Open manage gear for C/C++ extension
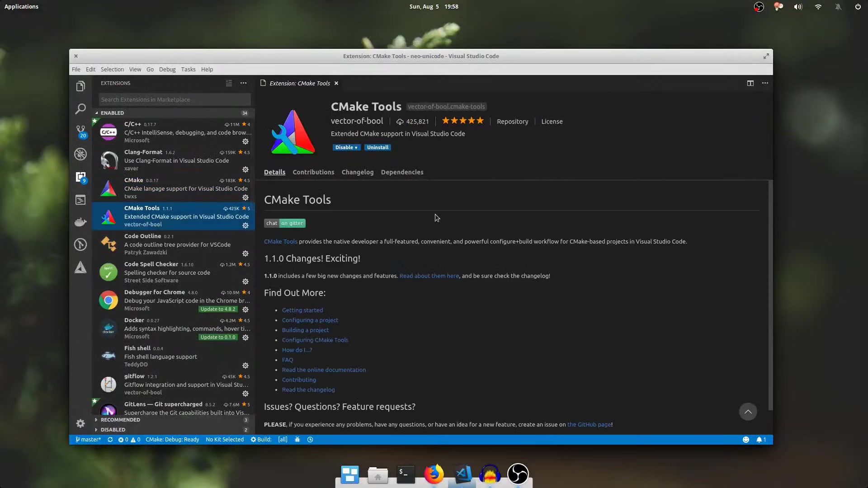This screenshot has width=868, height=488. [245, 141]
